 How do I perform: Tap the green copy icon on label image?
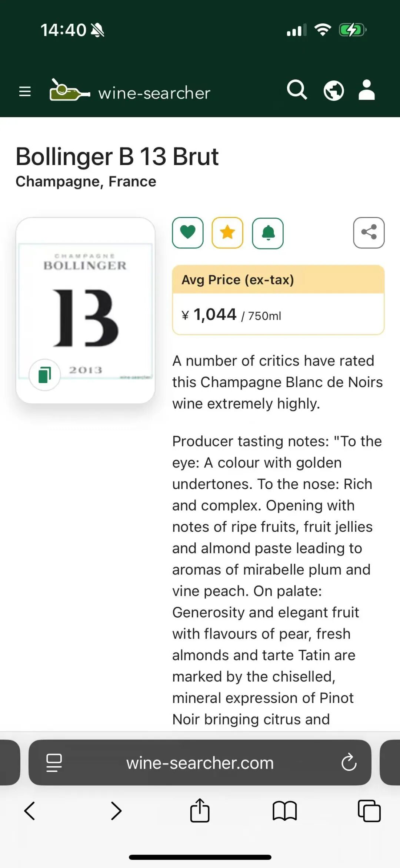[45, 375]
